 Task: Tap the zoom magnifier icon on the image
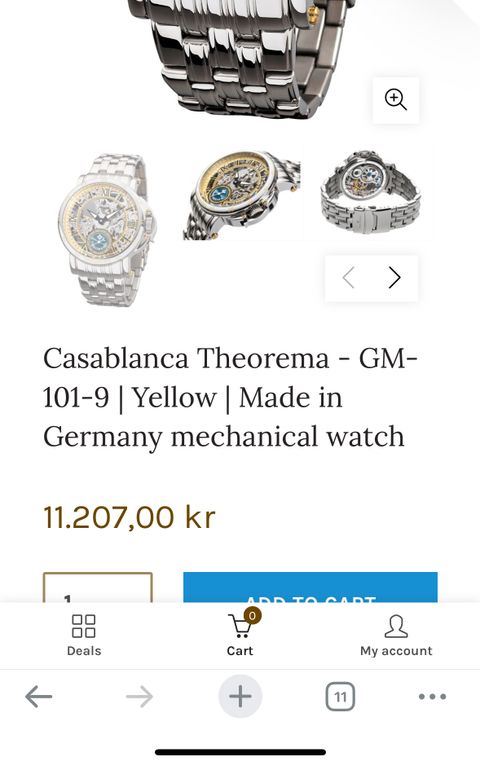click(396, 100)
